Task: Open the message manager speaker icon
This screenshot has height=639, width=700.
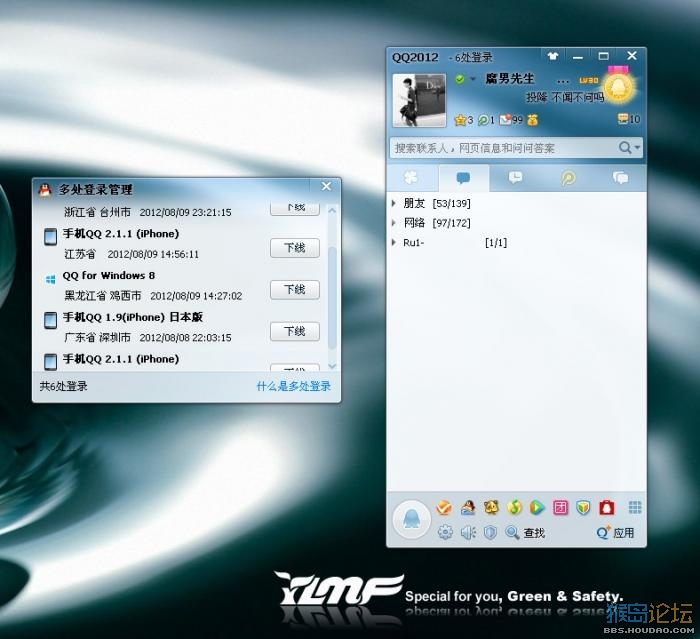Action: pyautogui.click(x=468, y=532)
